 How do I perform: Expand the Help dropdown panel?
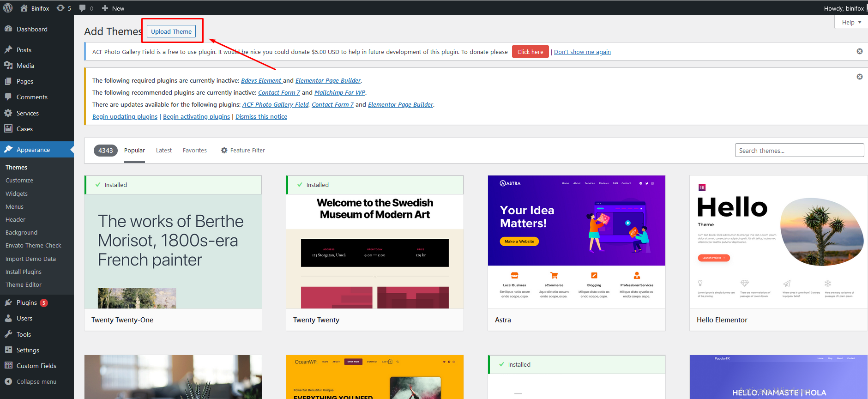(x=851, y=22)
